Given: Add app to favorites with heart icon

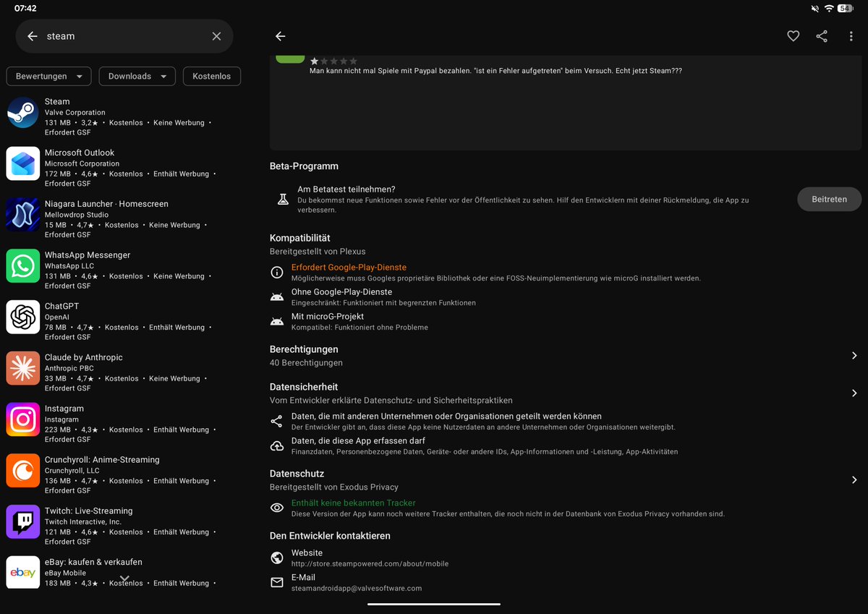Looking at the screenshot, I should (x=793, y=36).
